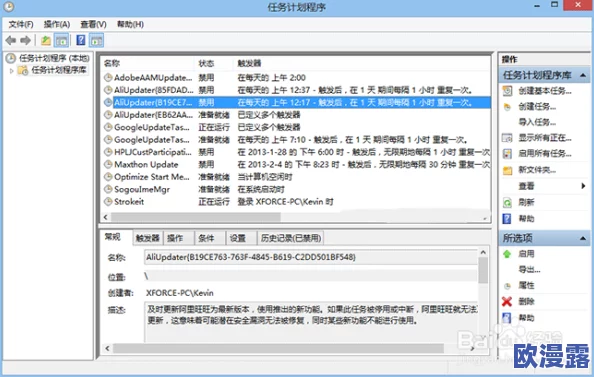Click 导出 in the selected item actions

[529, 270]
